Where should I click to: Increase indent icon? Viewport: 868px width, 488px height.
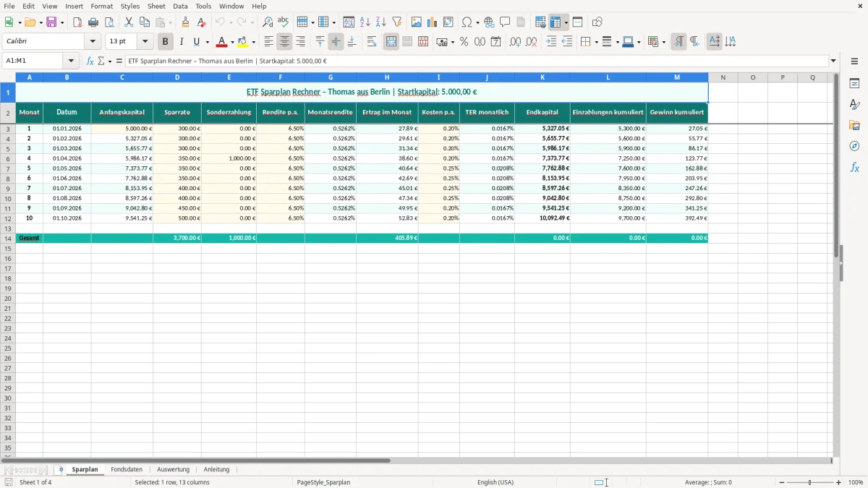click(551, 42)
